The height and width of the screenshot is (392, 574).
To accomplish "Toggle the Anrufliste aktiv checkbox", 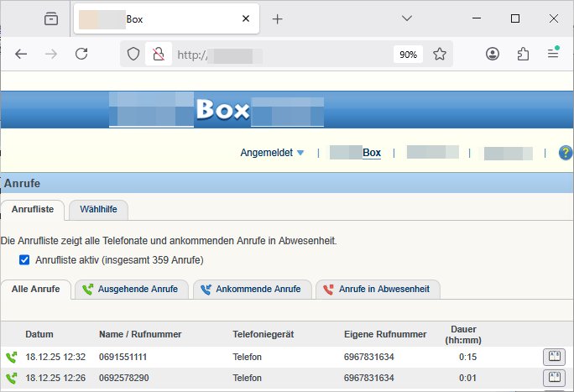I will (24, 260).
